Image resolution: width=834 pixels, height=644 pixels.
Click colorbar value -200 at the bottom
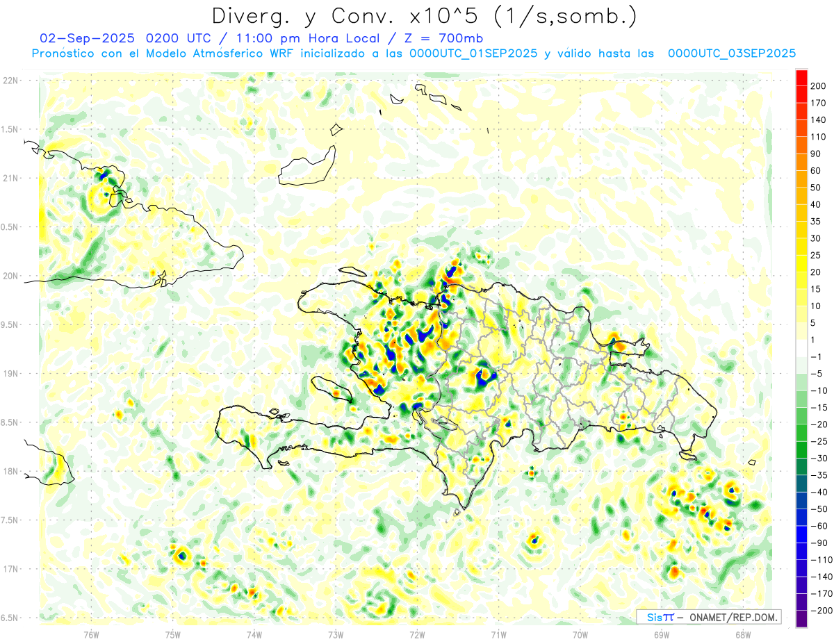click(x=821, y=612)
